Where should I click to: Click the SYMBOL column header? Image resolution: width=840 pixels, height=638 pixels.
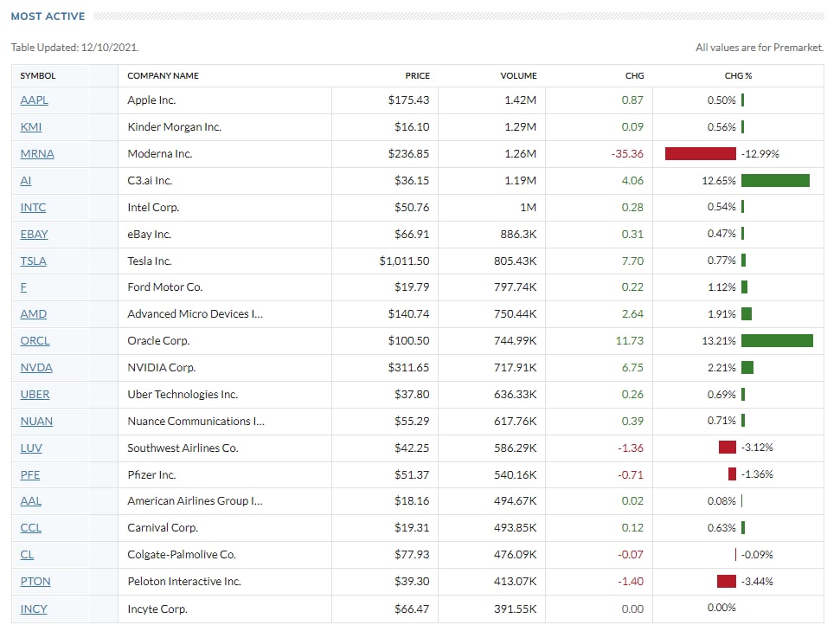pos(38,76)
